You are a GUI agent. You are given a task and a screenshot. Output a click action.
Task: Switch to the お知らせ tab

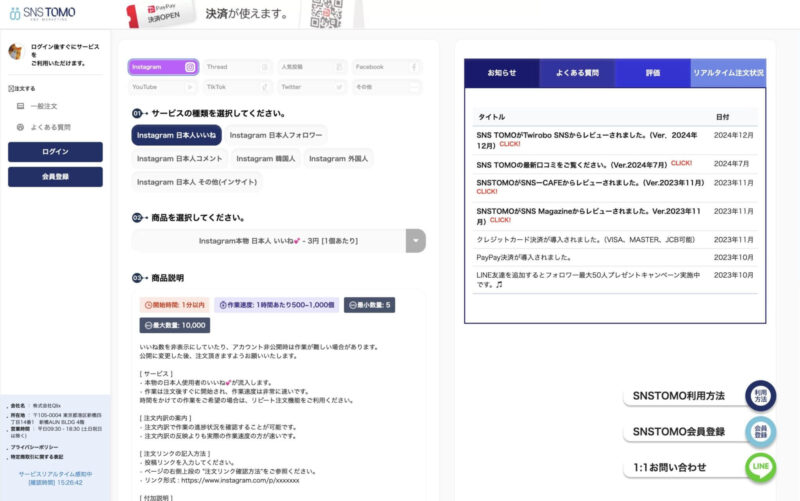[x=502, y=73]
